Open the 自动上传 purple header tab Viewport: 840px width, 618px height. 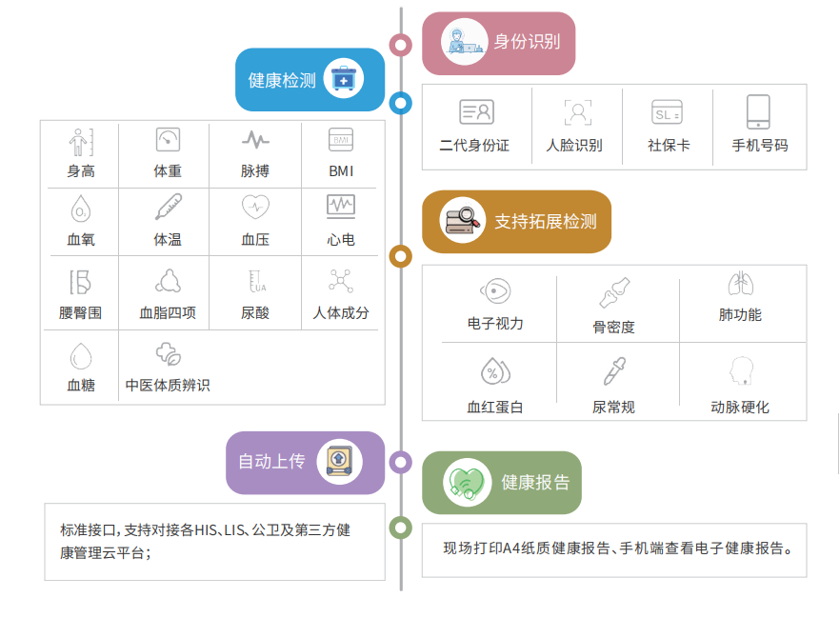click(x=305, y=462)
